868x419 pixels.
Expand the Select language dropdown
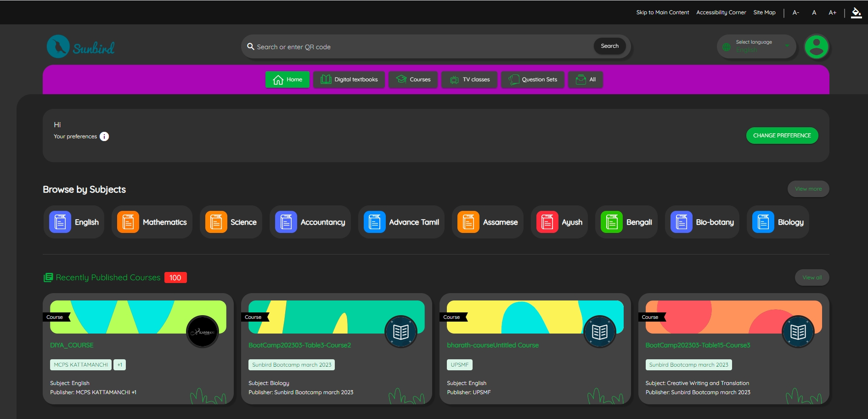[756, 46]
